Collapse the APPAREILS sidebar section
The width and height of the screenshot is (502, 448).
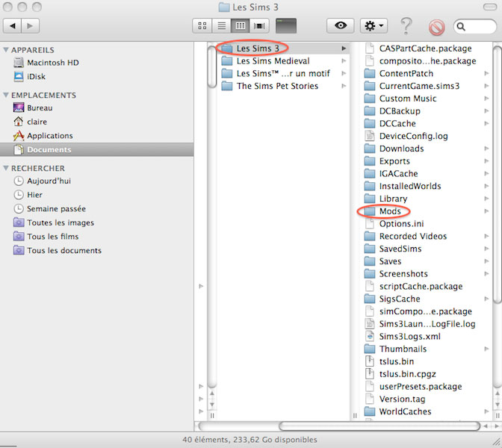[x=6, y=49]
